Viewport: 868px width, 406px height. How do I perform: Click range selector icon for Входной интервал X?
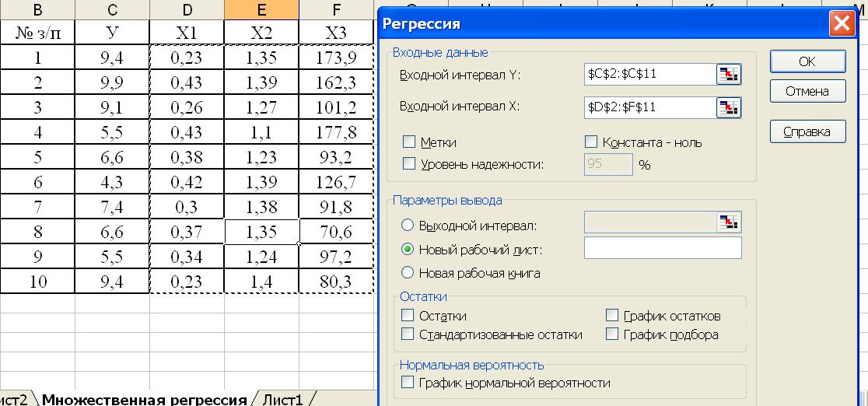(x=729, y=107)
